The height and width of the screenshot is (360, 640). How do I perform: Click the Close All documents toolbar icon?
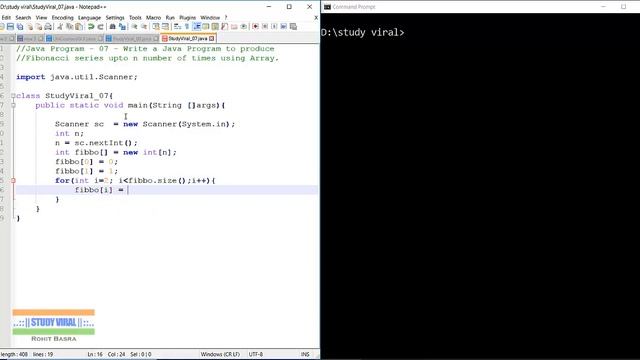39,27
